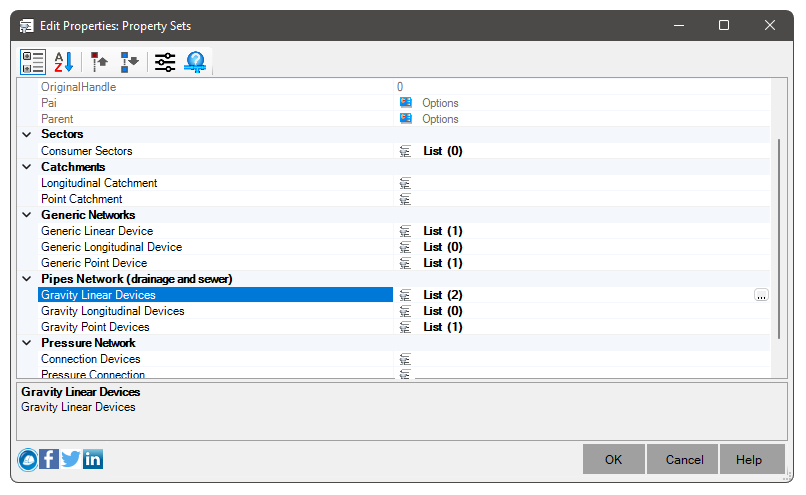
Task: Open the ellipsis button for Gravity Linear Devices
Action: (761, 295)
